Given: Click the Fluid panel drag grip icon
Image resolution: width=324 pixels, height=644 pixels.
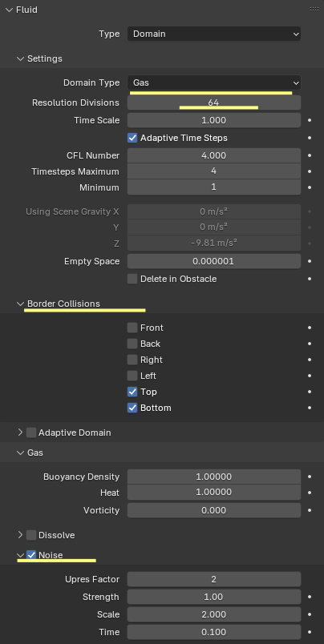Looking at the screenshot, I should tap(314, 9).
